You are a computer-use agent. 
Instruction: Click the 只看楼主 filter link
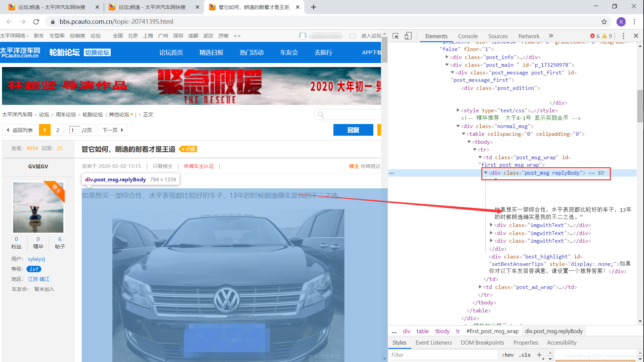point(163,166)
